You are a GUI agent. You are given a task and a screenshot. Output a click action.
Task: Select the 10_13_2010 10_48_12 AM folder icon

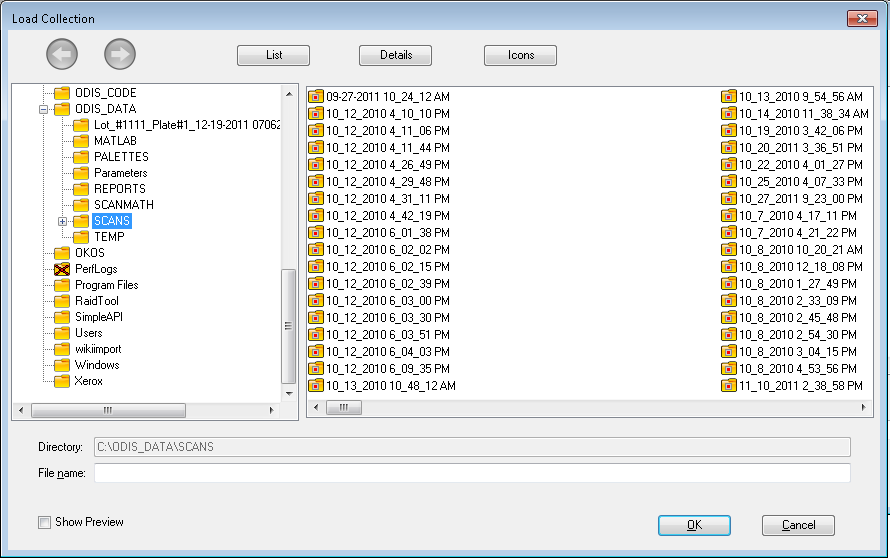pyautogui.click(x=316, y=385)
